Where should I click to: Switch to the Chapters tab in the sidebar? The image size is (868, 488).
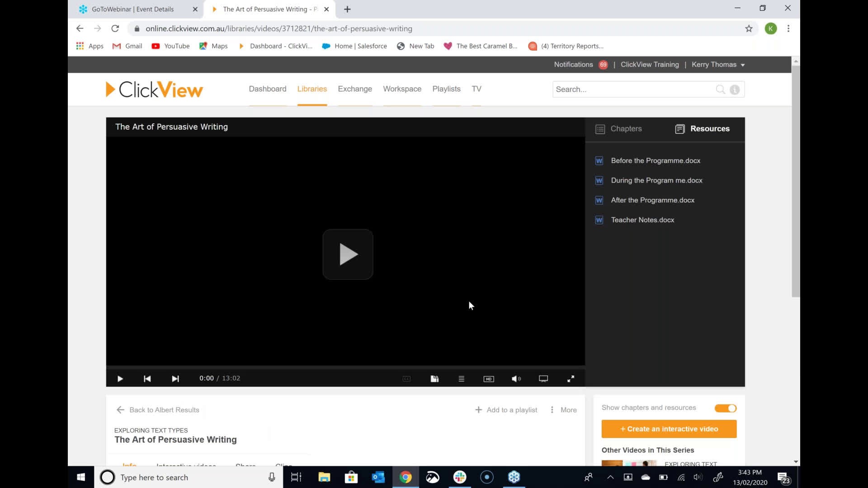[x=618, y=129]
